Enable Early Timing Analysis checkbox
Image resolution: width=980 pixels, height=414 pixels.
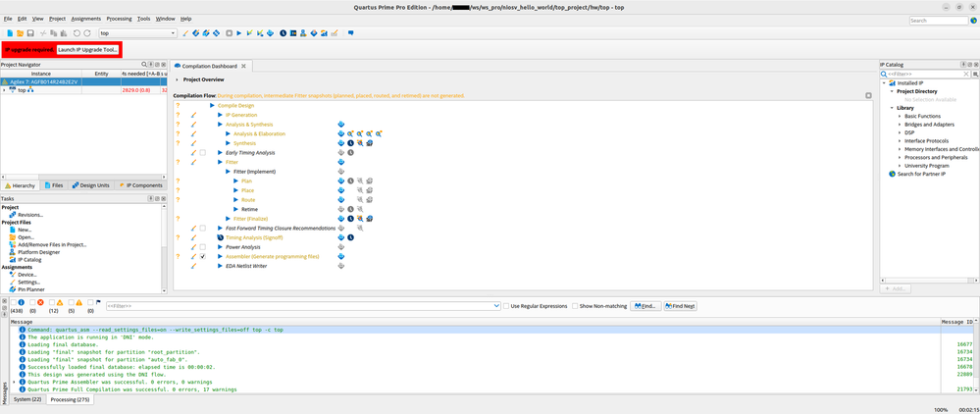click(202, 153)
